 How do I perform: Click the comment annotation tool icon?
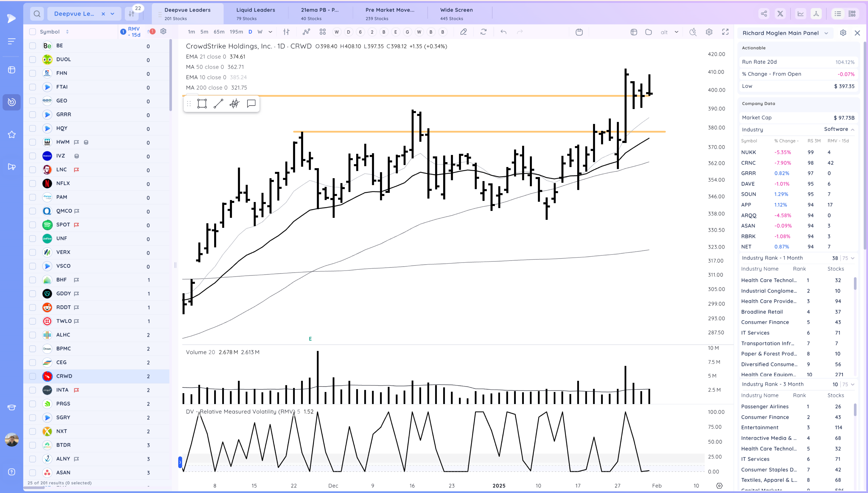pyautogui.click(x=251, y=104)
